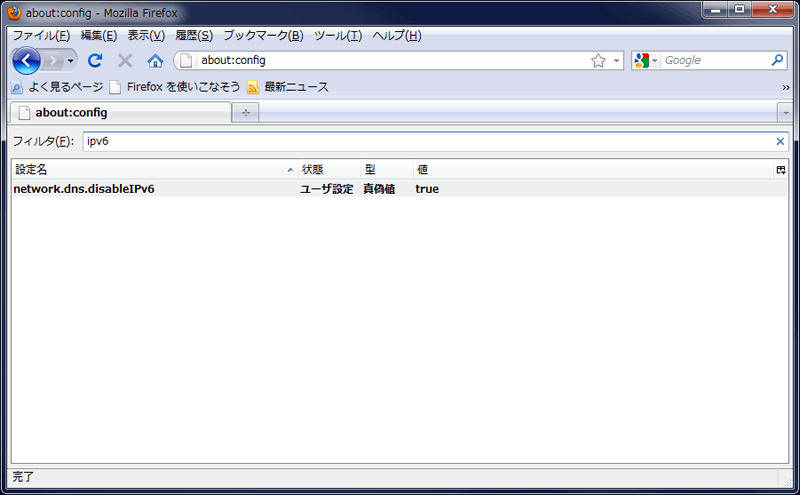
Task: Sort by the 型 column header
Action: (387, 169)
